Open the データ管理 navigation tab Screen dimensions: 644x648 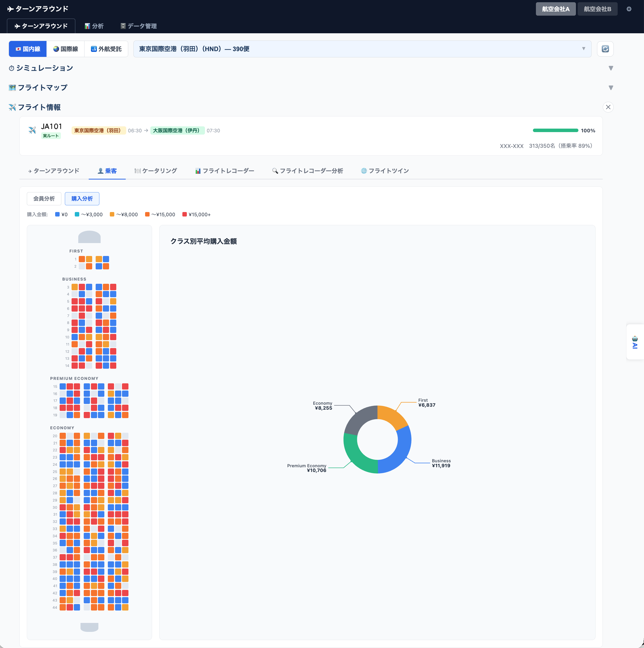coord(139,26)
